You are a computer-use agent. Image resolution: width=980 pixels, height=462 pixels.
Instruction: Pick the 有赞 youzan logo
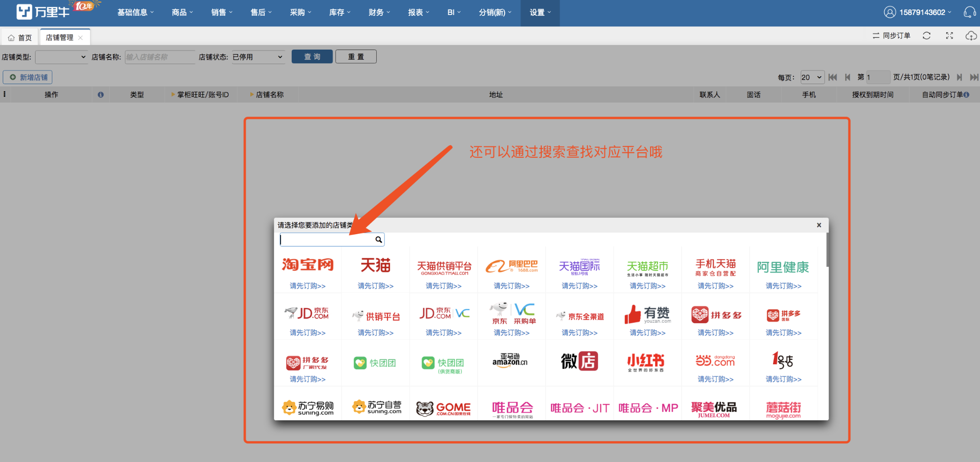(647, 314)
